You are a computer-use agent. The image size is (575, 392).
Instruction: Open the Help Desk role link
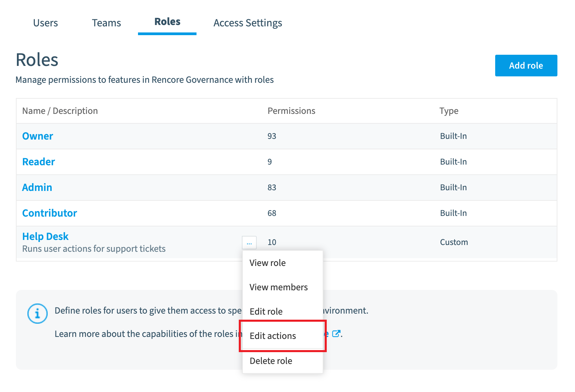coord(45,237)
